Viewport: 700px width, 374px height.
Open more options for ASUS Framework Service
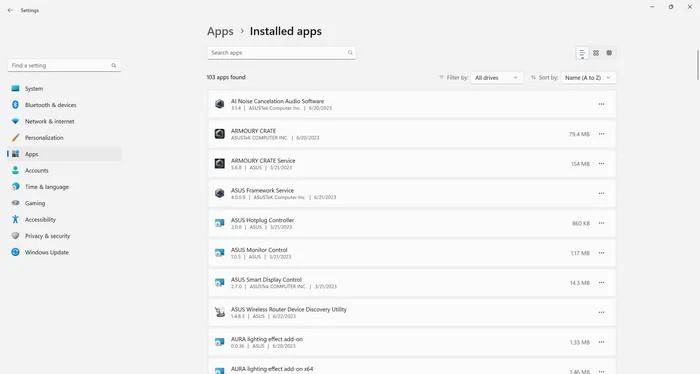coord(601,193)
